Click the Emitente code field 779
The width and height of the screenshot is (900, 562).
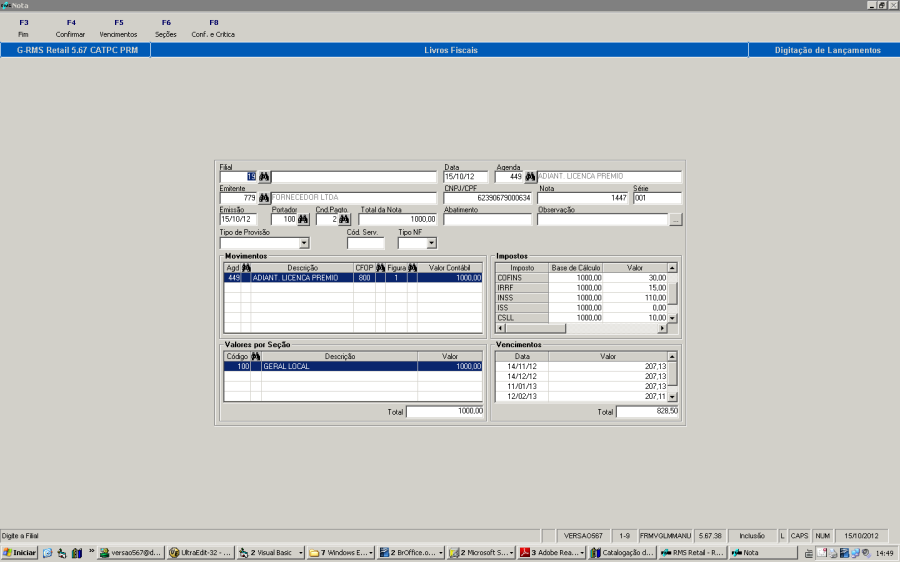[x=238, y=198]
